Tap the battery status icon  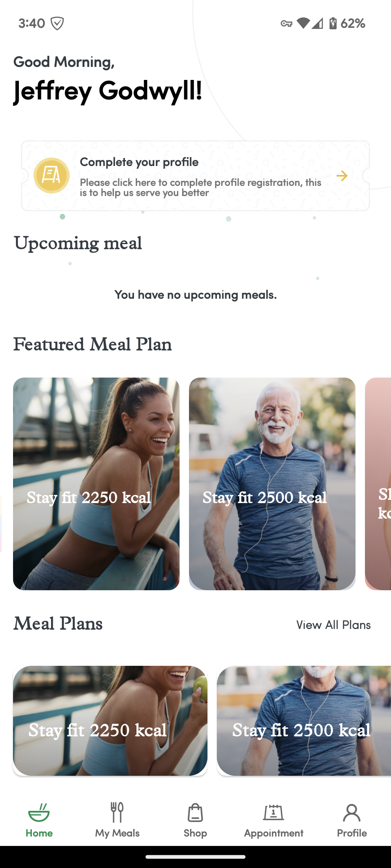(333, 24)
